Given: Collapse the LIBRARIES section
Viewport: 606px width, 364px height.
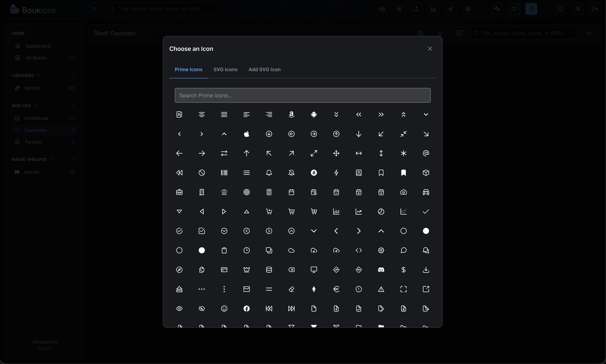Looking at the screenshot, I should 73,75.
